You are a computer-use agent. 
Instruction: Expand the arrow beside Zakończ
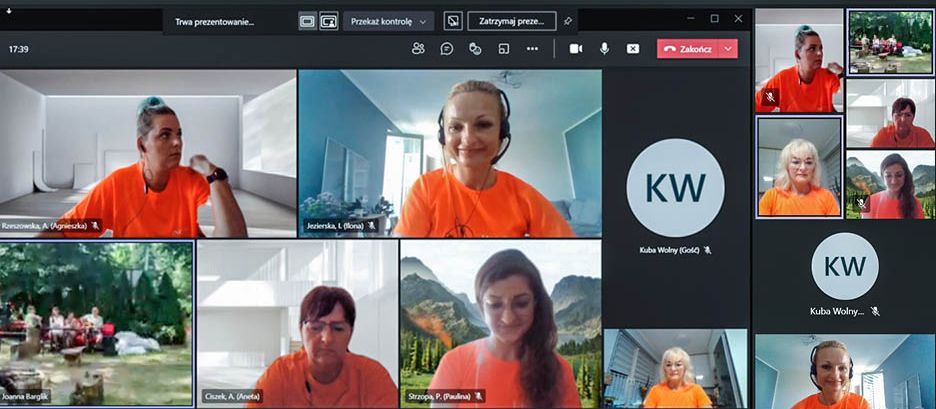728,48
